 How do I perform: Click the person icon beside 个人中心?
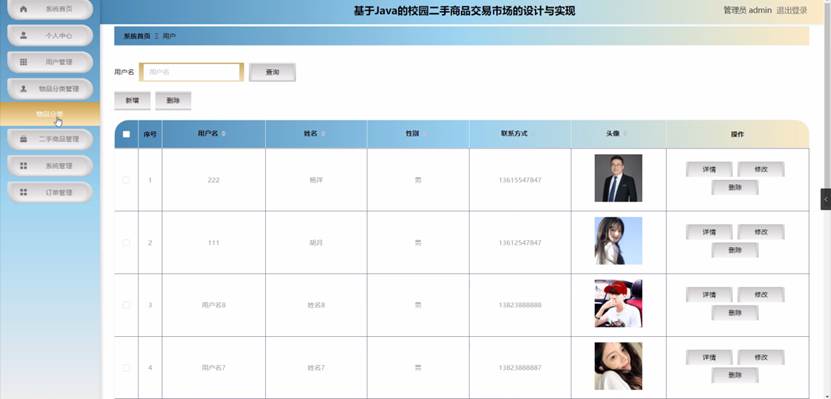23,36
